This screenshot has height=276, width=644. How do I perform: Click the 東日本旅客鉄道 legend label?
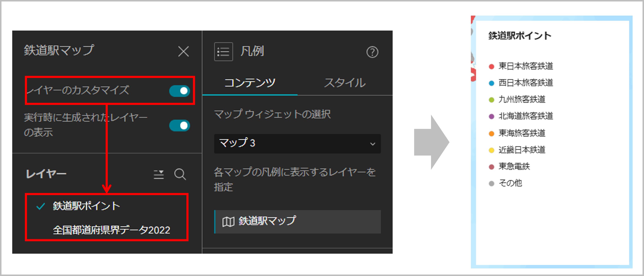click(526, 66)
